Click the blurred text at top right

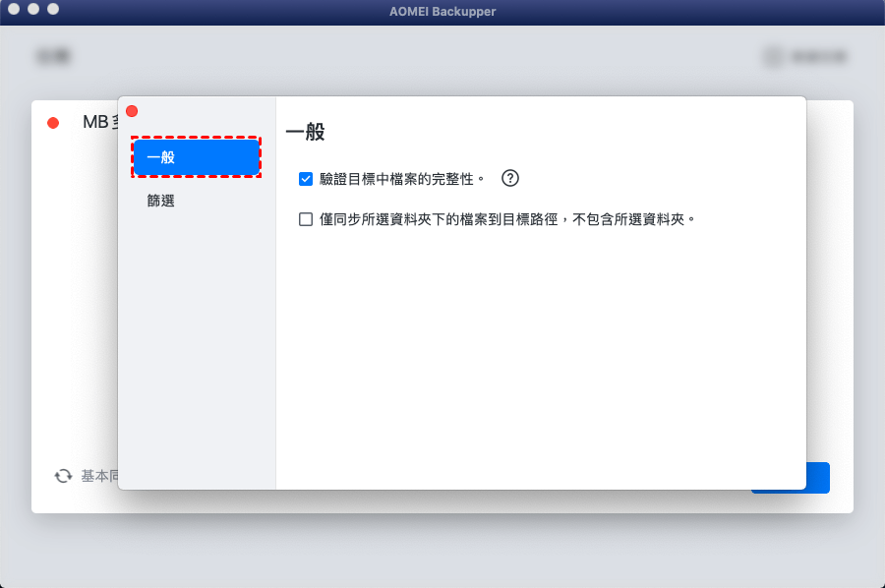[x=818, y=56]
